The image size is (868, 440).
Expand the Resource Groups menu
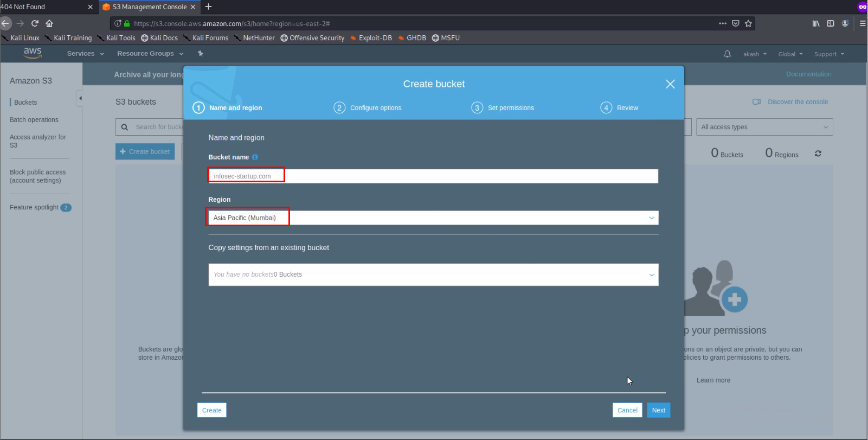pos(150,54)
